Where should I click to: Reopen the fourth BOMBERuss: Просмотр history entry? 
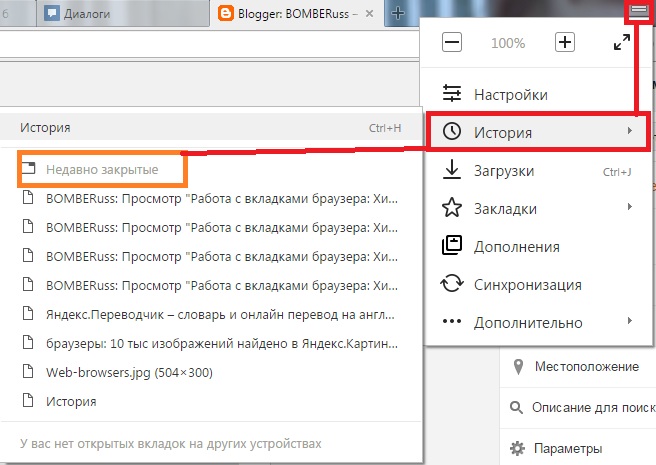pyautogui.click(x=210, y=285)
